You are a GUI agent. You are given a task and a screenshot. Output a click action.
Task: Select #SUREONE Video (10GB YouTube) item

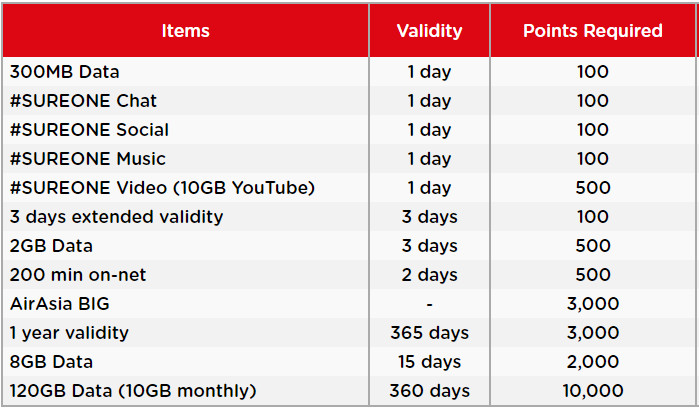[x=163, y=188]
